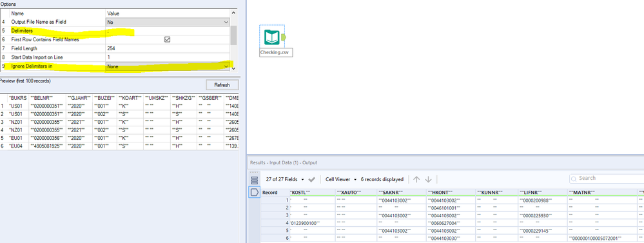Click the GSBER preview column header
This screenshot has width=644, height=243.
click(x=210, y=98)
